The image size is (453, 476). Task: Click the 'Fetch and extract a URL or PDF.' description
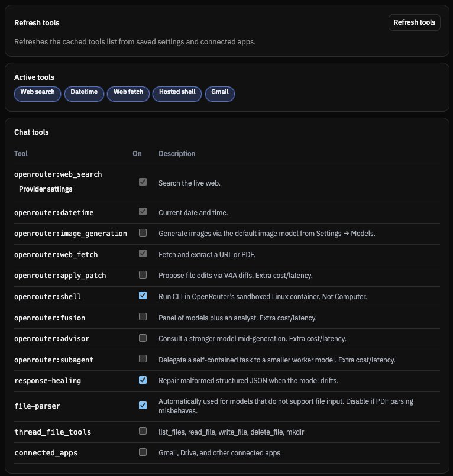coord(207,255)
